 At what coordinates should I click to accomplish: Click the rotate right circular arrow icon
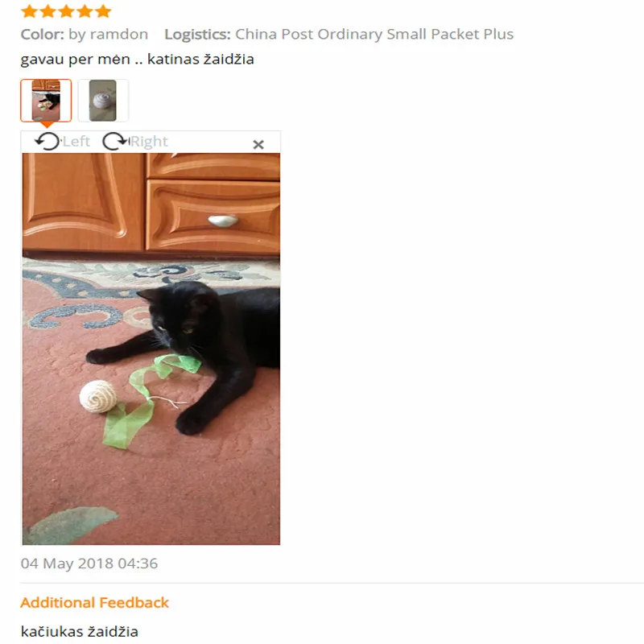(x=114, y=142)
